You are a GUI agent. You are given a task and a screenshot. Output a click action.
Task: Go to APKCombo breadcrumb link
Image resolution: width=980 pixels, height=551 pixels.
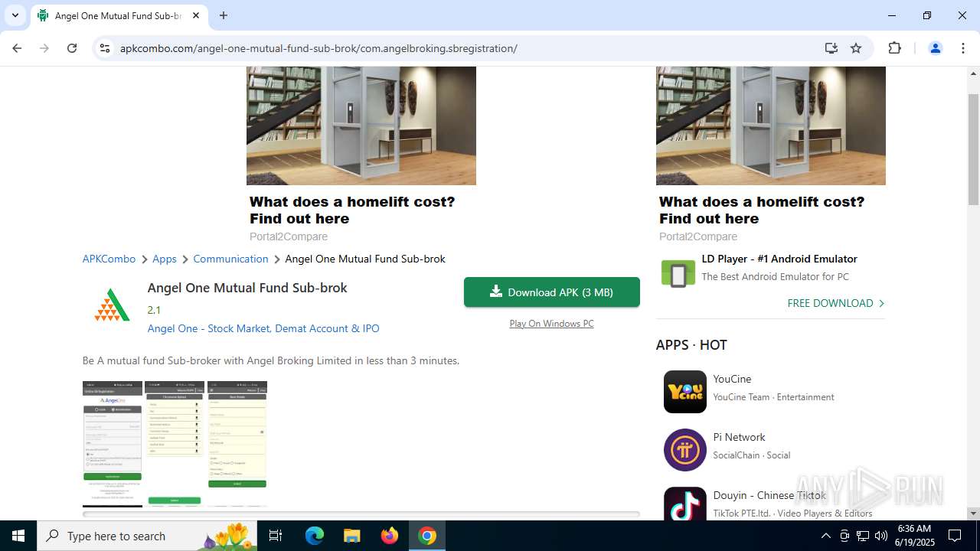(109, 259)
